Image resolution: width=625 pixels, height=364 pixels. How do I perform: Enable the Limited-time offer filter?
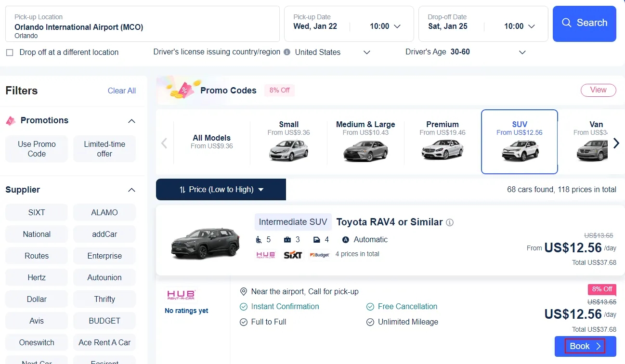[104, 149]
